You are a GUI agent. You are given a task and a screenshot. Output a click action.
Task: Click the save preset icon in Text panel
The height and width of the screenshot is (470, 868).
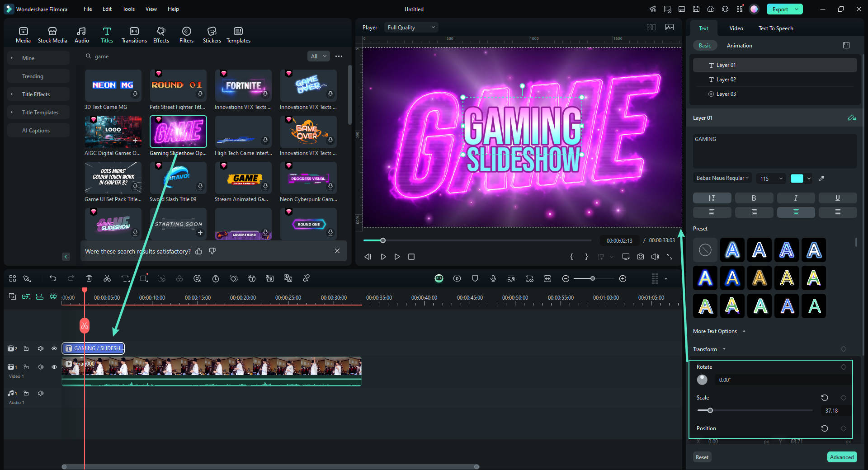click(x=846, y=45)
